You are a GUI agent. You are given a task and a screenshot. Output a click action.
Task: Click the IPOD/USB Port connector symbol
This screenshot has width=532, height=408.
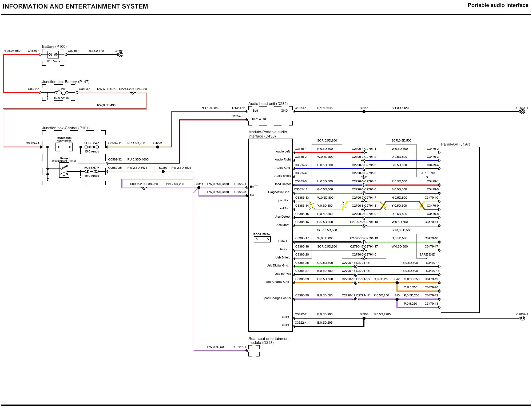tap(262, 239)
